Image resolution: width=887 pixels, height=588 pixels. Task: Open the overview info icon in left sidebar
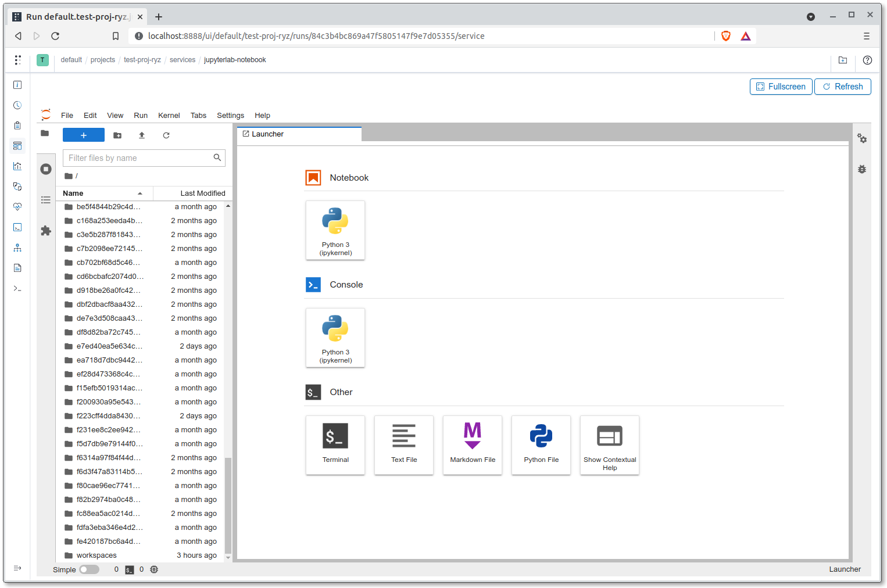(17, 85)
